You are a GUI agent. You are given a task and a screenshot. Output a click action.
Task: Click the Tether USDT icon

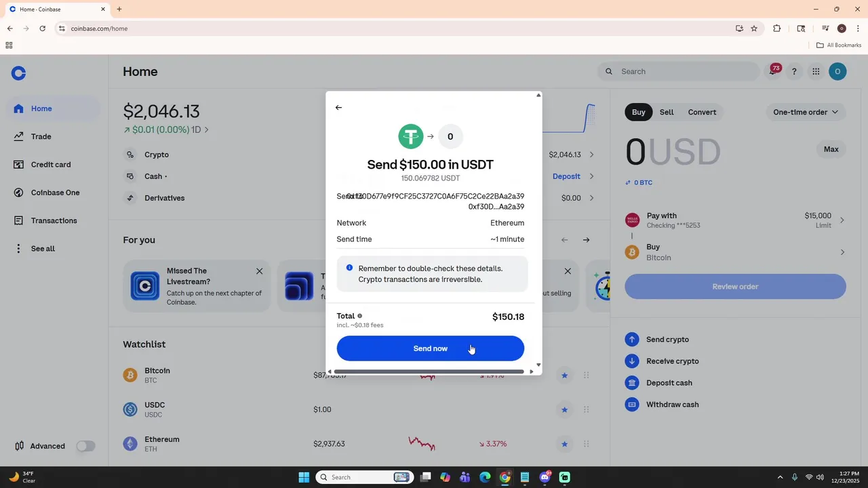coord(410,136)
